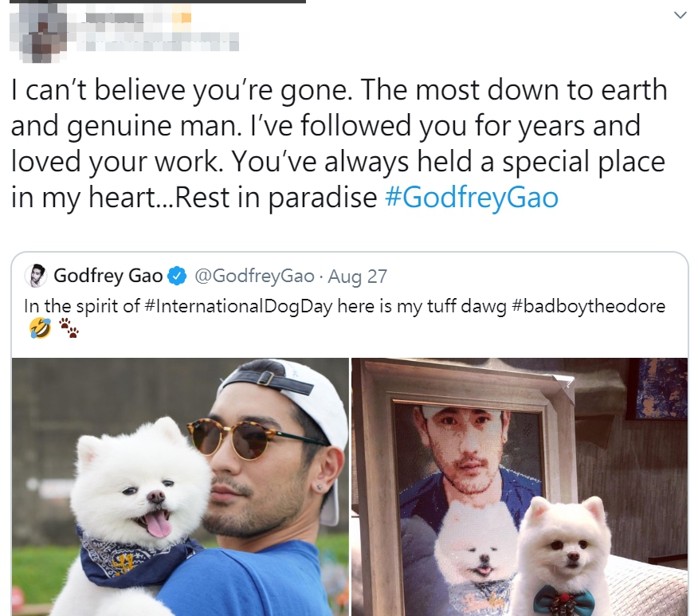Click the orange badge beside blurred name
Screen dimensions: 698x616
182,18
